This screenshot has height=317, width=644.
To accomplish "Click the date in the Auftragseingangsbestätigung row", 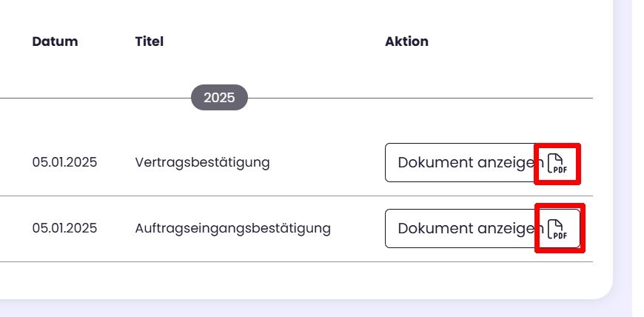I will click(x=64, y=228).
